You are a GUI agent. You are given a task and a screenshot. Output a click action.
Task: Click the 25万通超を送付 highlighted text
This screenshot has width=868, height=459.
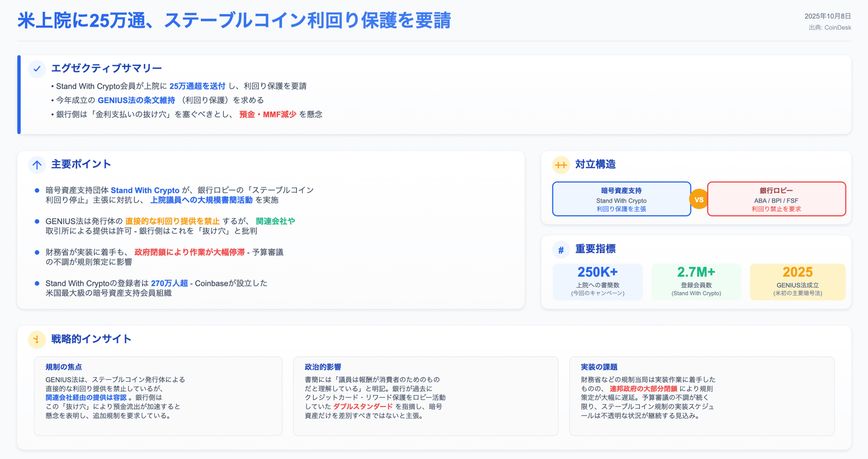[197, 86]
